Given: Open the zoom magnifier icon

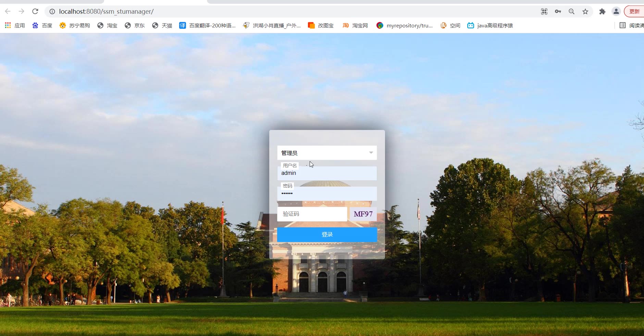Looking at the screenshot, I should coord(571,12).
